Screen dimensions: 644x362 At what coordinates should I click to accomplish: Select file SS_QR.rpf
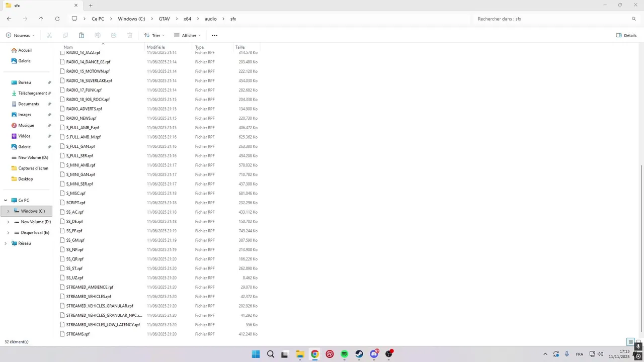[75, 259]
